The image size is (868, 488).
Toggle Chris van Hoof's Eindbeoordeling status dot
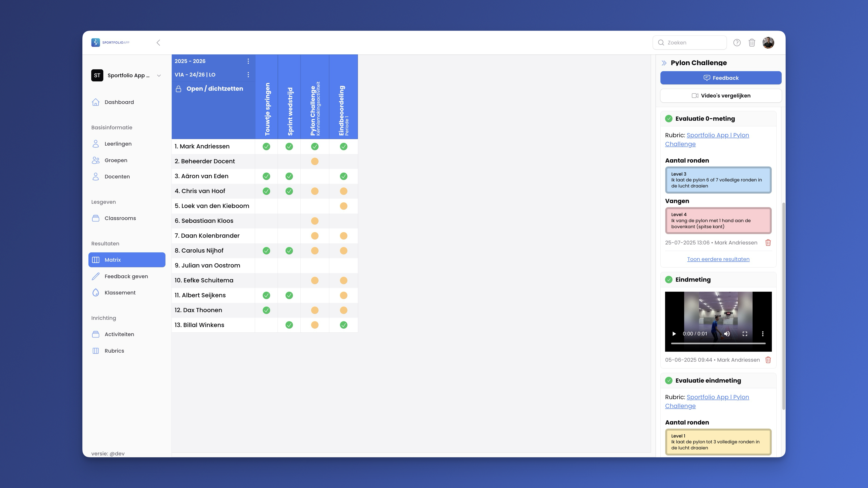pos(343,191)
